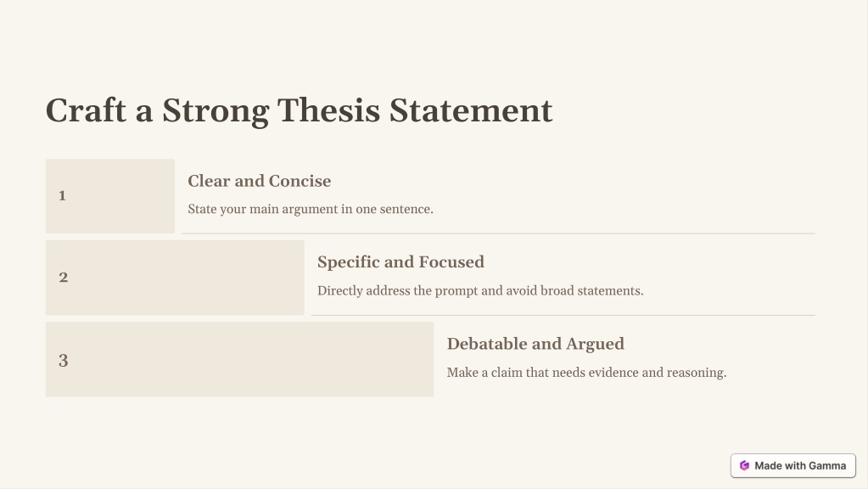Select the step 2 box

[175, 278]
